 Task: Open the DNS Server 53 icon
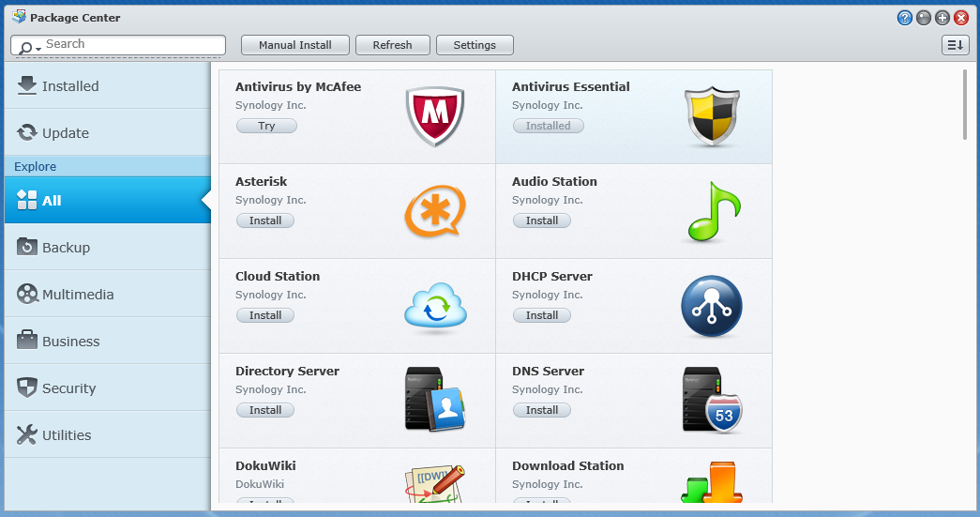712,400
